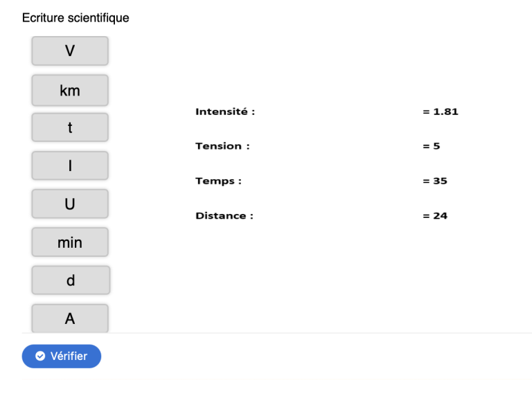
Task: Select the value "= 5"
Action: point(432,146)
